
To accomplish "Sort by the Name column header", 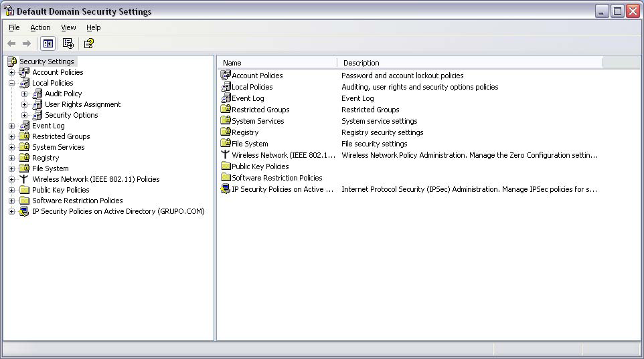I will point(277,63).
